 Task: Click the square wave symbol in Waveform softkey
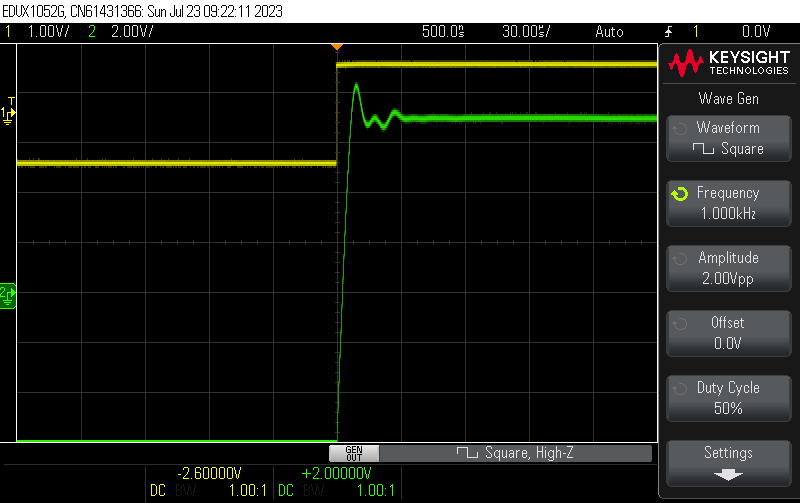coord(703,149)
